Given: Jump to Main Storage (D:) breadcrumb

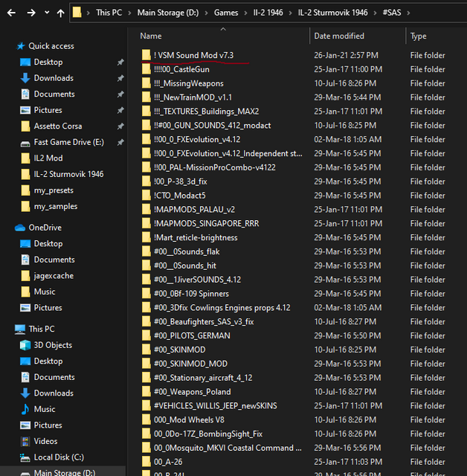Looking at the screenshot, I should [x=168, y=13].
